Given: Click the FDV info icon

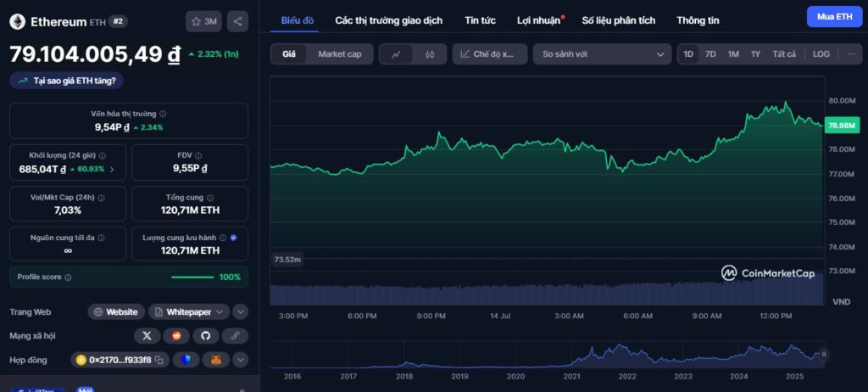Looking at the screenshot, I should 198,156.
